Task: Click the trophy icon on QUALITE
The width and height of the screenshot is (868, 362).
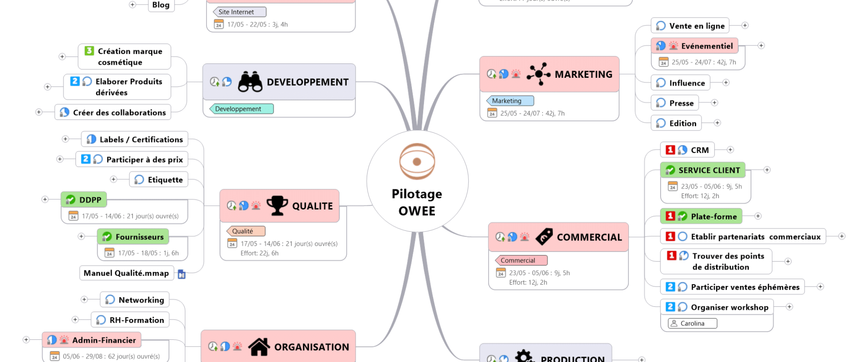Action: click(x=277, y=205)
